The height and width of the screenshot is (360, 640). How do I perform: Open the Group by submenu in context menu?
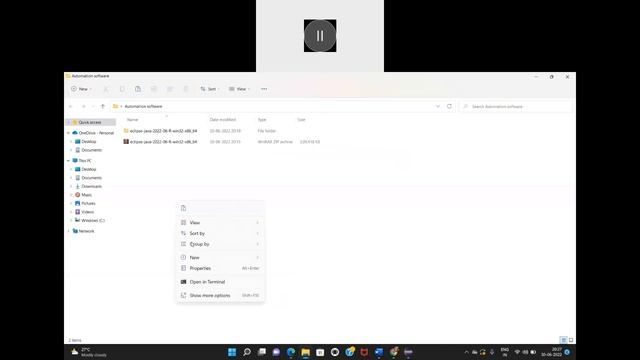click(x=220, y=244)
